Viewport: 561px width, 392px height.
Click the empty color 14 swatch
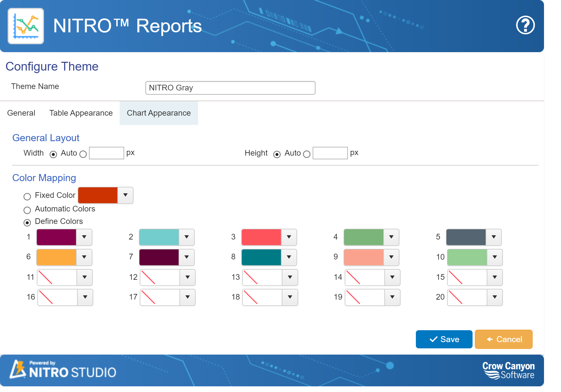point(365,277)
